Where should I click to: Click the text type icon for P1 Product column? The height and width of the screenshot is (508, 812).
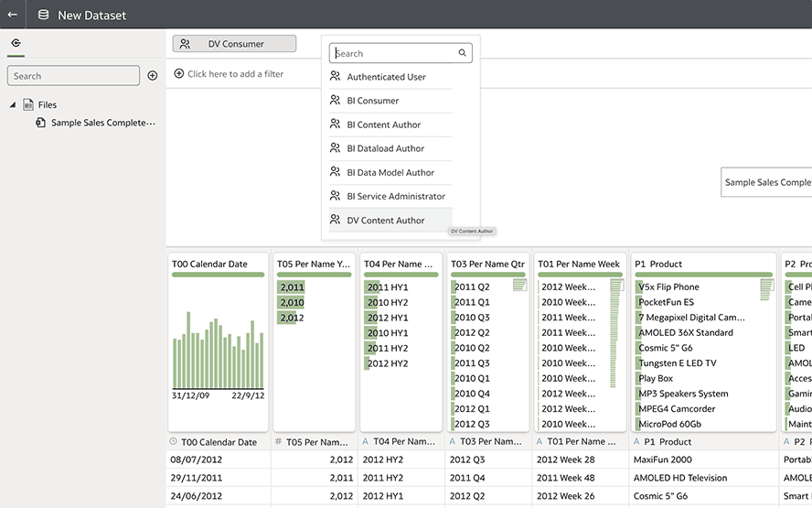click(x=636, y=441)
